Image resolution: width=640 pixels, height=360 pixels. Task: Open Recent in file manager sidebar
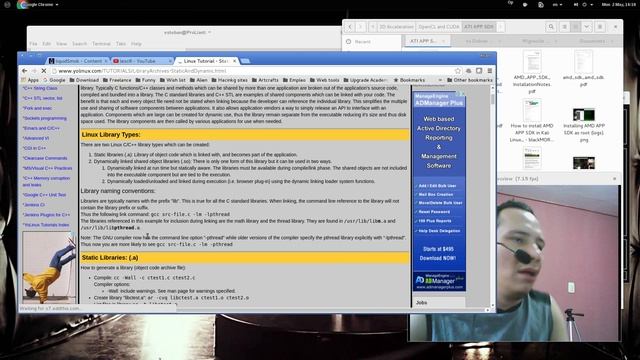(358, 42)
